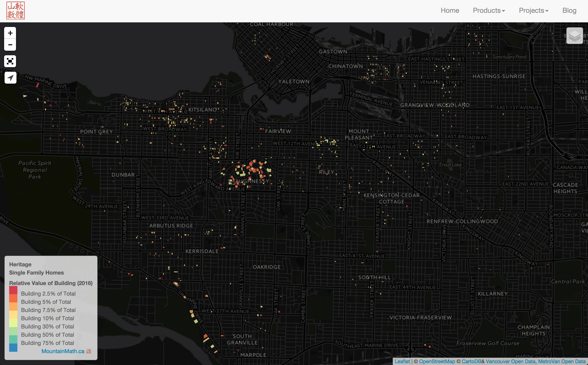Click the locate me arrow icon
The image size is (588, 365).
tap(10, 78)
